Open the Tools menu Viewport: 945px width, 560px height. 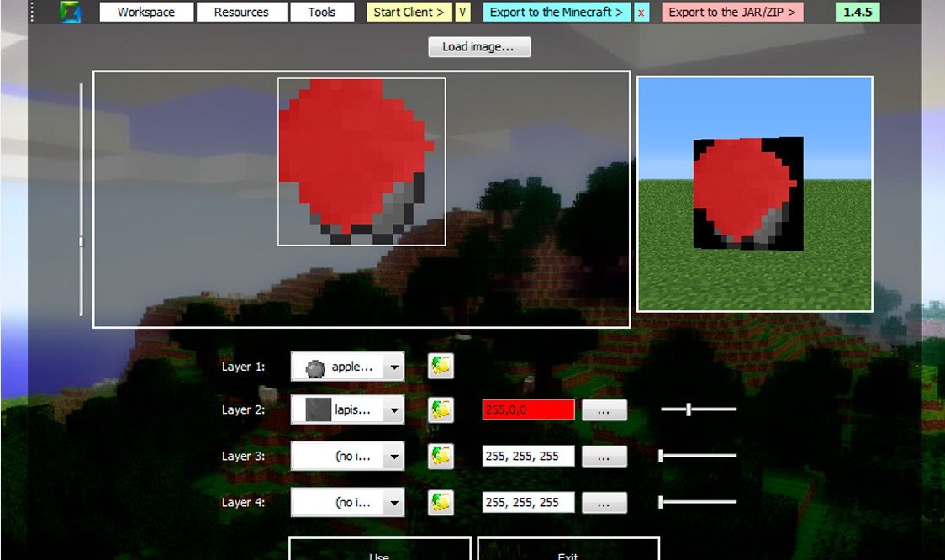(321, 12)
